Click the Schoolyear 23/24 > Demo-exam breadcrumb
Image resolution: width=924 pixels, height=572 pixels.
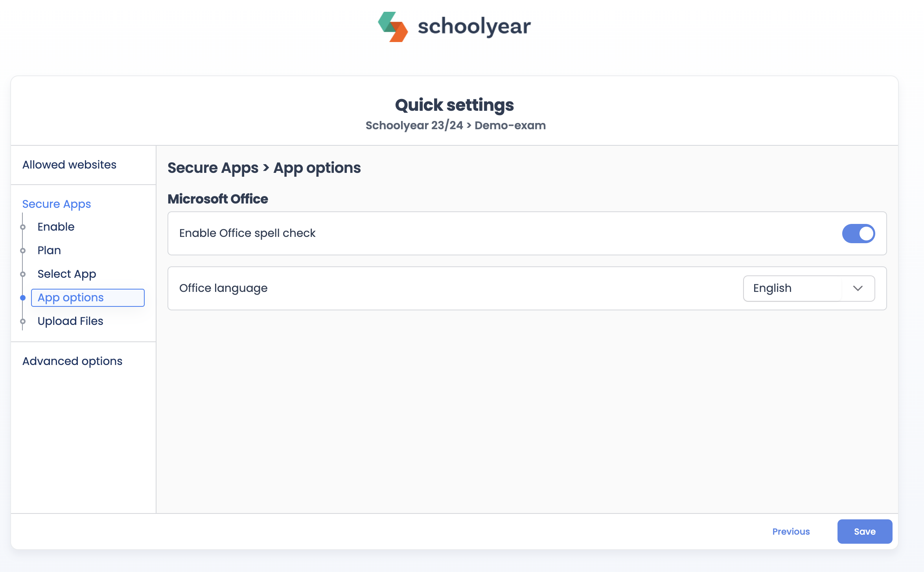click(456, 125)
